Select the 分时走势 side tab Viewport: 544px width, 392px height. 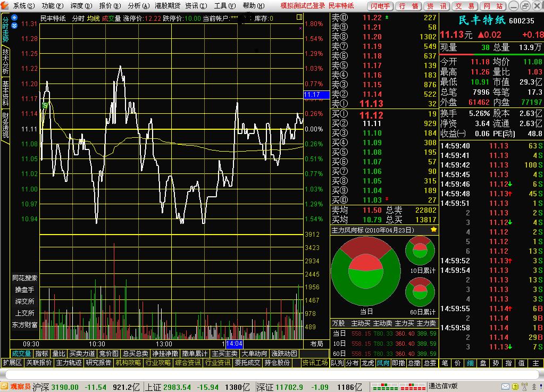point(5,29)
